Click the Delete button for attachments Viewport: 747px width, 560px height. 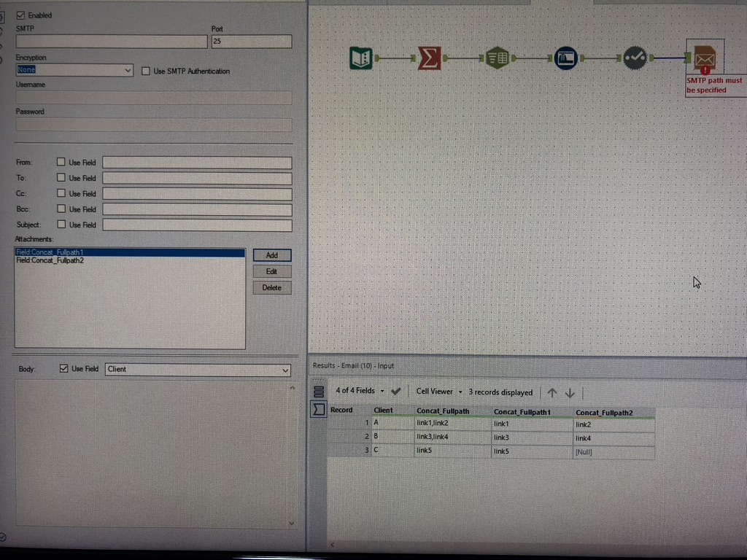271,287
